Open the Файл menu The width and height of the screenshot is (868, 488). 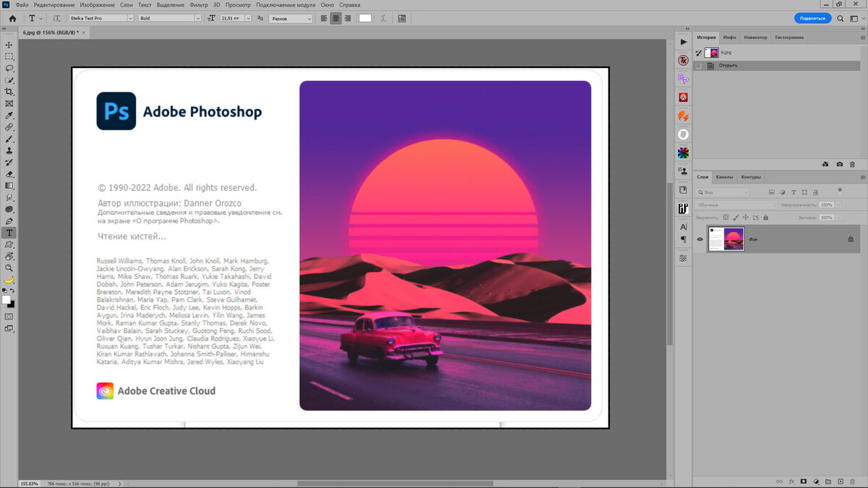click(22, 5)
